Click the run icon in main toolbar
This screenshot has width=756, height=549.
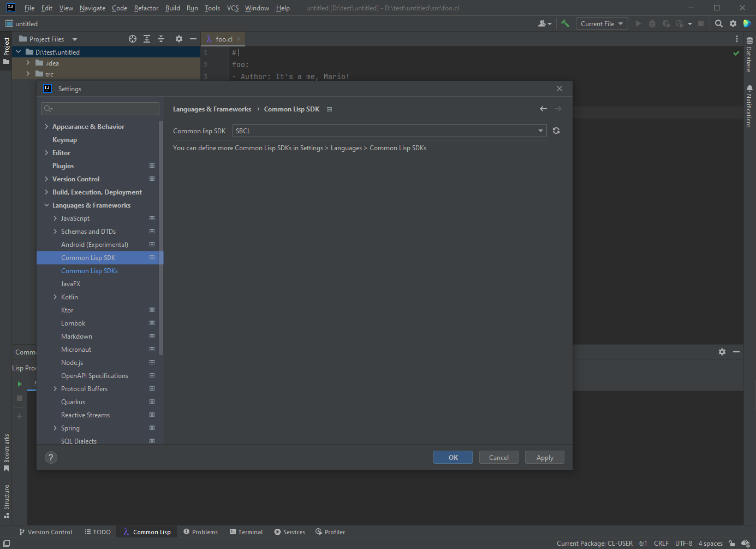point(638,23)
